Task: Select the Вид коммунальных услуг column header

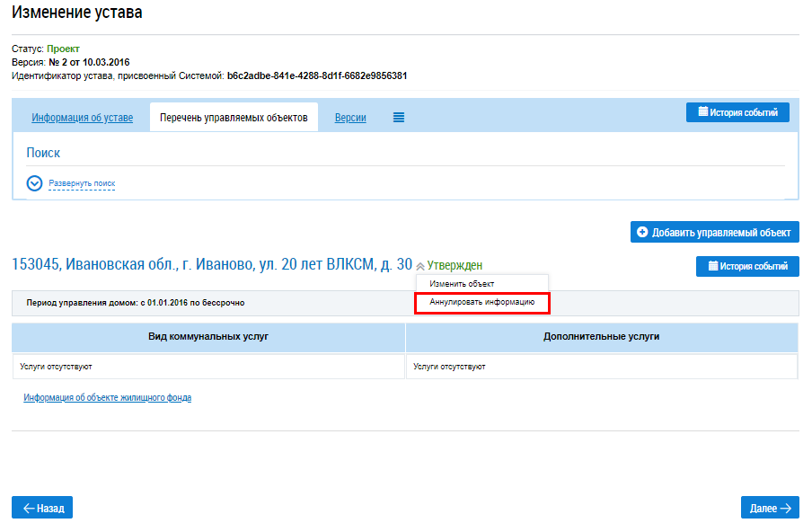Action: [208, 336]
